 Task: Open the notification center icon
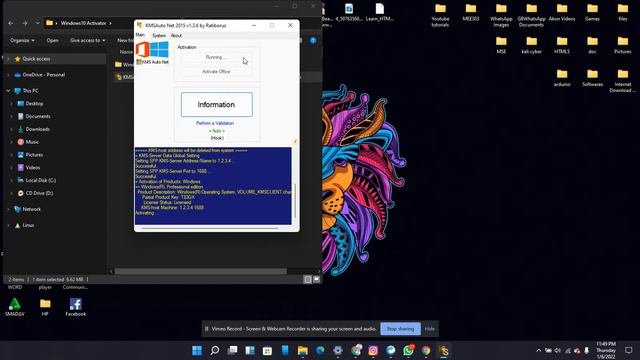[x=629, y=350]
